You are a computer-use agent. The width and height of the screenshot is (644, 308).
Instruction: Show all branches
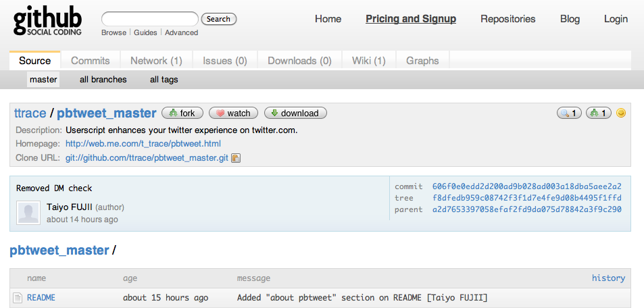point(103,79)
